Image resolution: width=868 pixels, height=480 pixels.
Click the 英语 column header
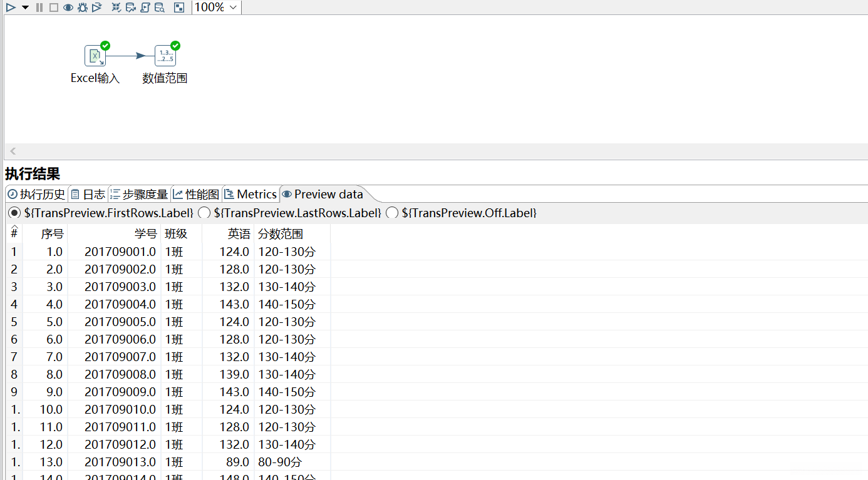(228, 234)
